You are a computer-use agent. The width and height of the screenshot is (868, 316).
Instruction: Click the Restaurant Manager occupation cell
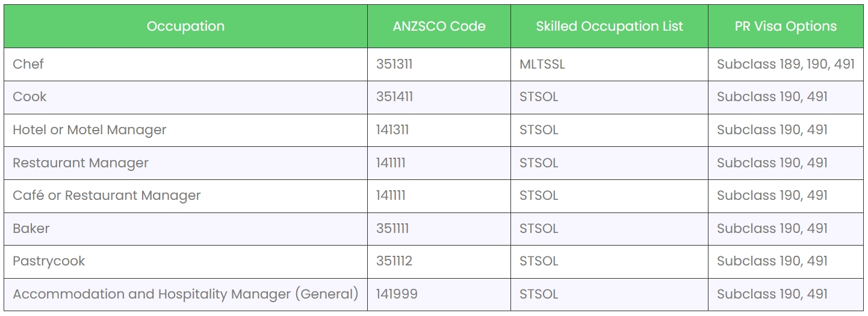click(81, 163)
